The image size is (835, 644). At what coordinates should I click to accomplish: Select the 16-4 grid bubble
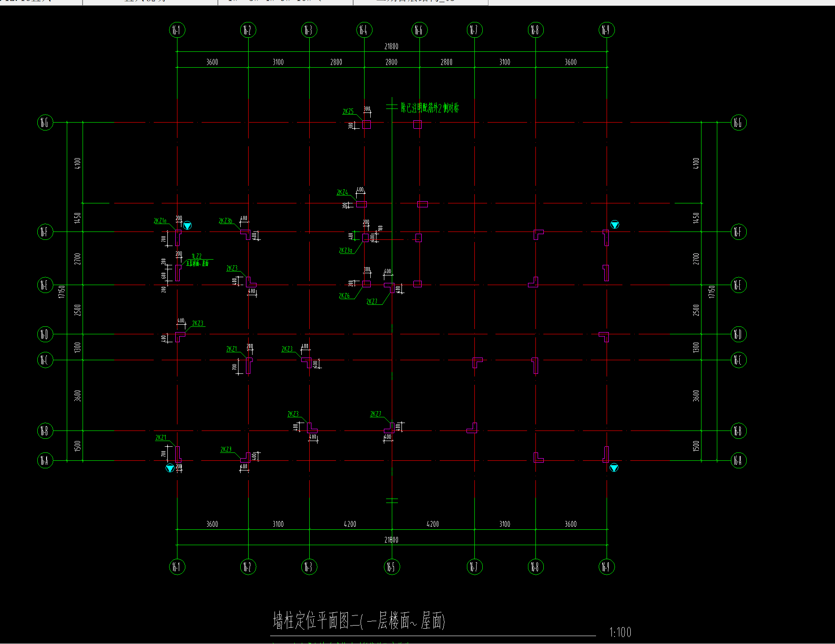point(364,30)
